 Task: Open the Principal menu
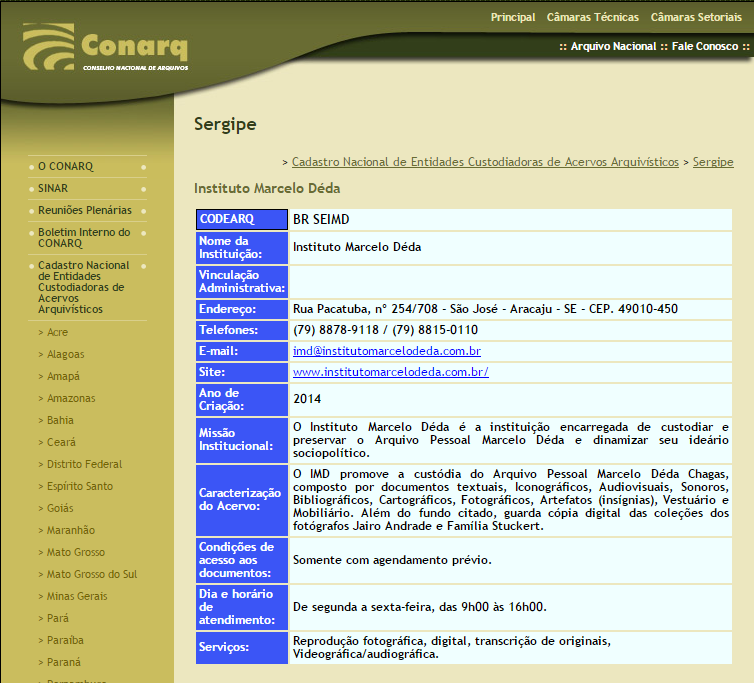513,17
